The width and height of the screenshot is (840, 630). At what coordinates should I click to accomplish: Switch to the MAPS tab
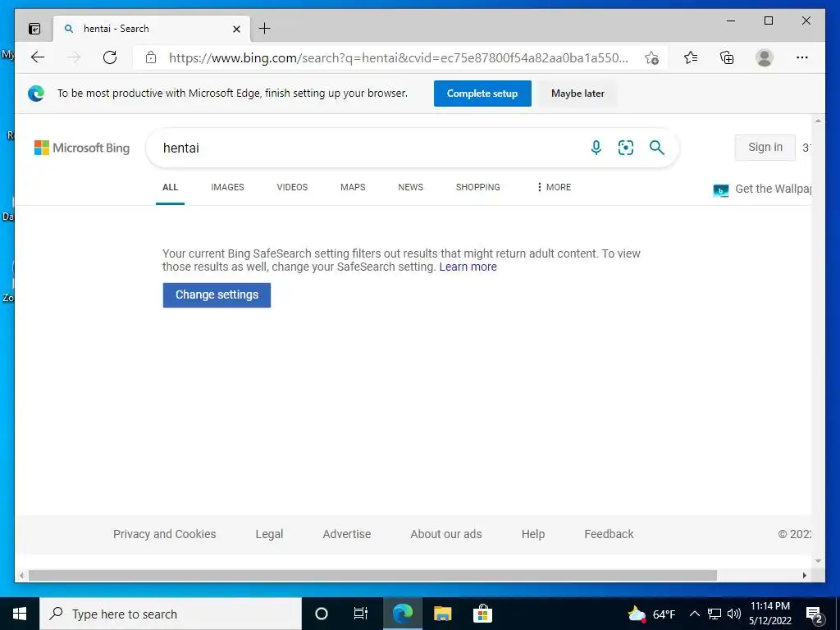[353, 187]
